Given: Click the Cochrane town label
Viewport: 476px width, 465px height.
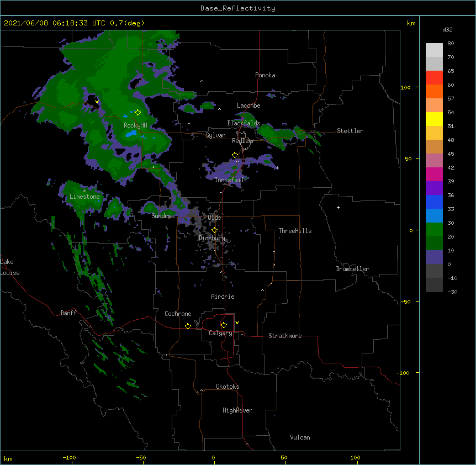Looking at the screenshot, I should [x=178, y=314].
